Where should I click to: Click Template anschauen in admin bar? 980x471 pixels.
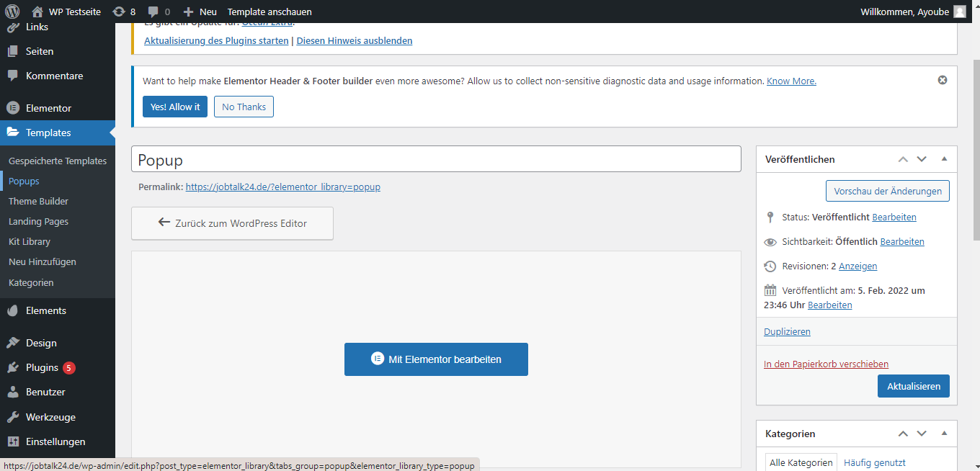(269, 12)
